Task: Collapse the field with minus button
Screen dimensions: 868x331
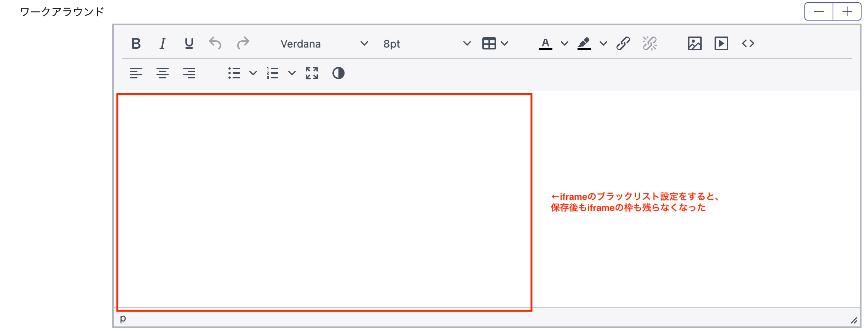Action: pyautogui.click(x=819, y=11)
